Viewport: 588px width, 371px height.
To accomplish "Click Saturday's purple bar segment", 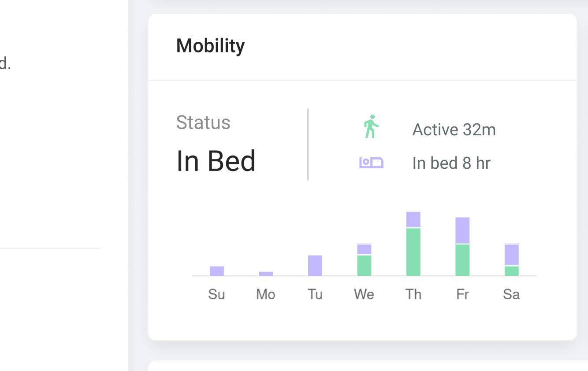I will tap(512, 255).
